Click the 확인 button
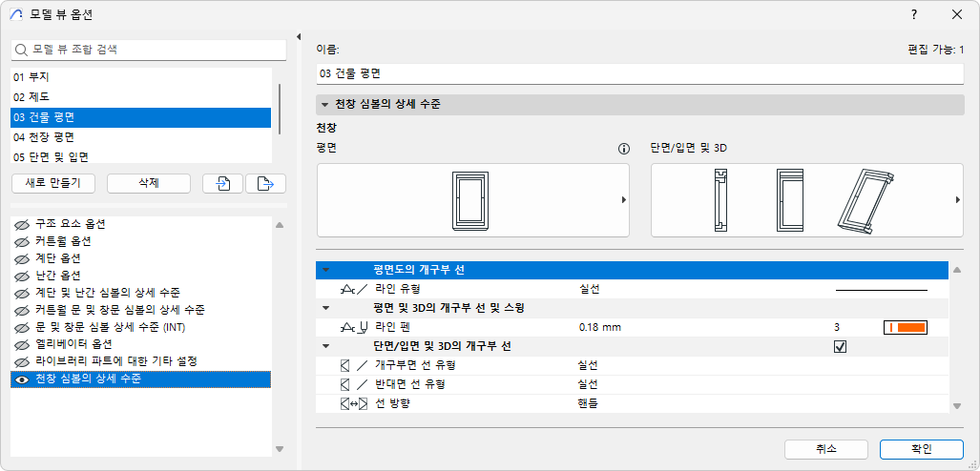The width and height of the screenshot is (980, 471). [922, 449]
